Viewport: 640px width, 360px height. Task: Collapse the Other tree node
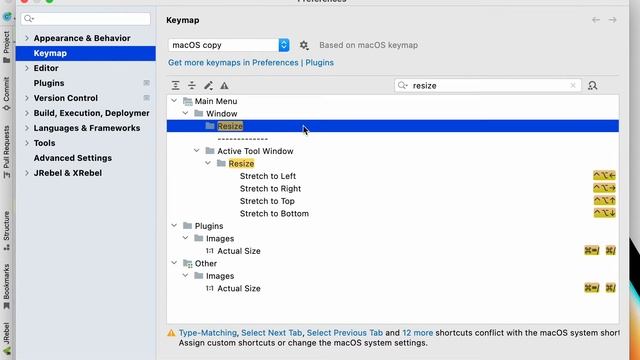click(x=174, y=263)
